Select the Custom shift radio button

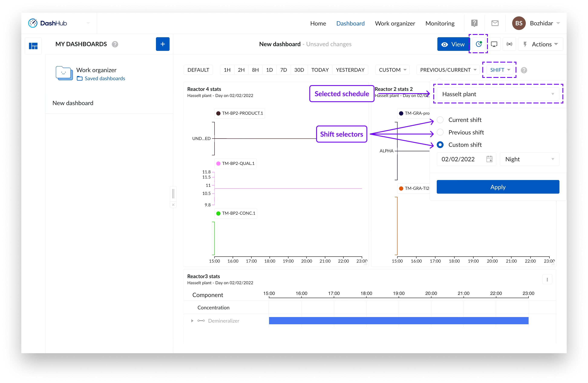[x=440, y=145]
